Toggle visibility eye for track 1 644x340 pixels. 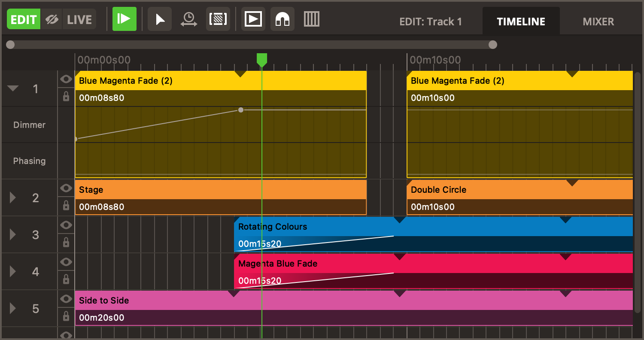point(66,79)
